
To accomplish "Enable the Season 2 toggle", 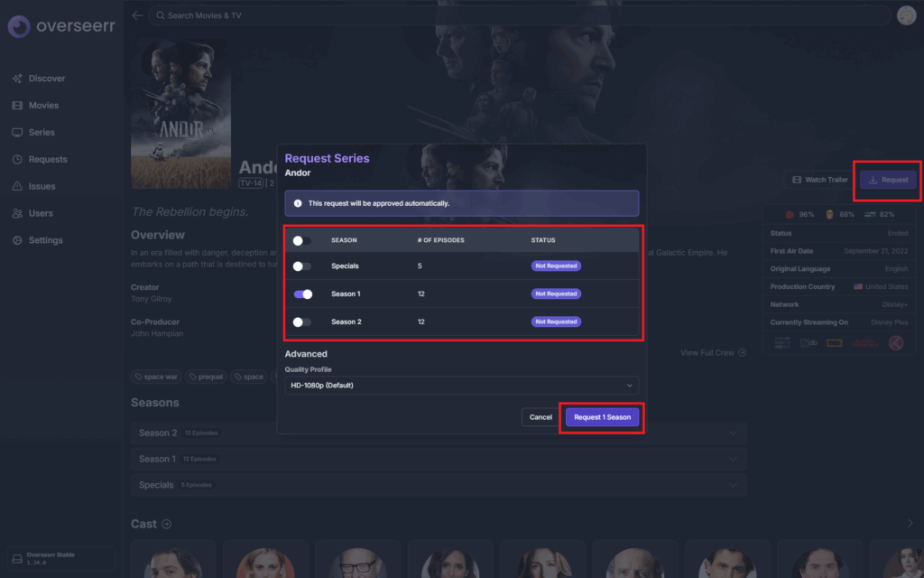I will coord(301,322).
